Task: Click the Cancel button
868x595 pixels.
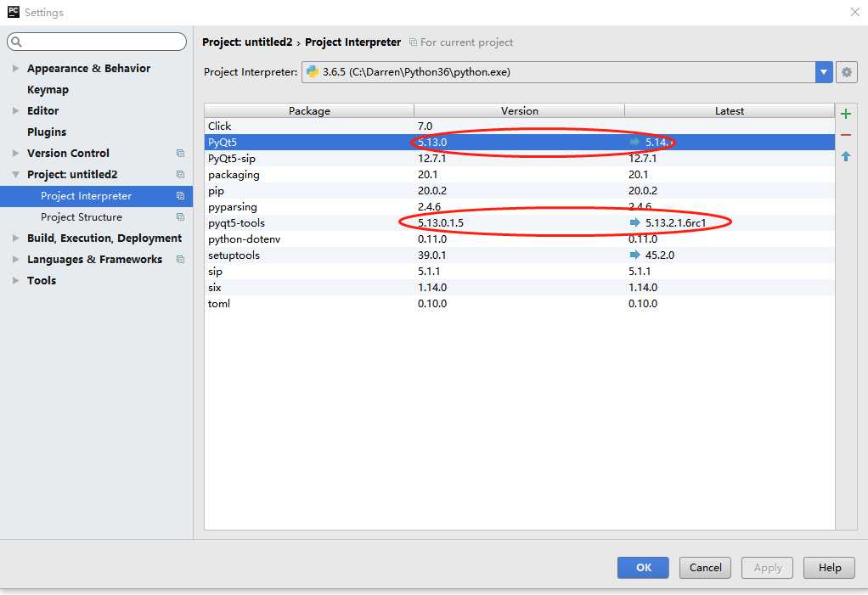Action: pyautogui.click(x=705, y=567)
